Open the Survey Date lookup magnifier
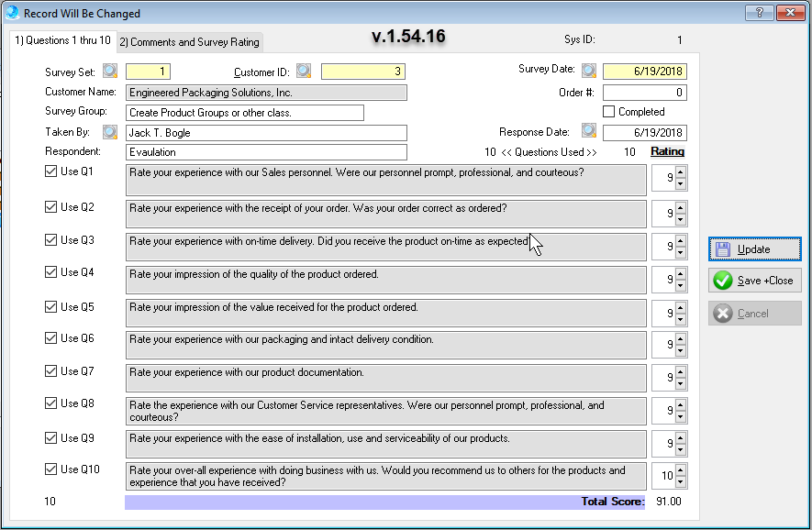Screen dimensions: 812x530 tap(589, 71)
